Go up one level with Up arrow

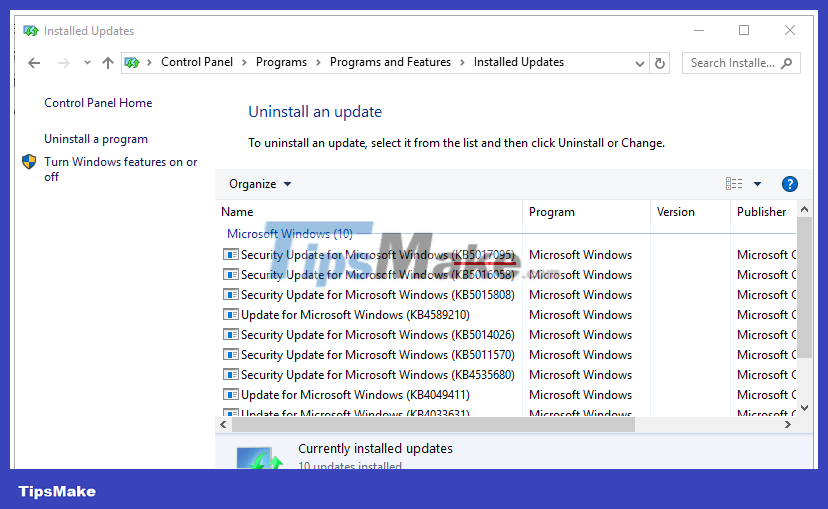click(108, 63)
